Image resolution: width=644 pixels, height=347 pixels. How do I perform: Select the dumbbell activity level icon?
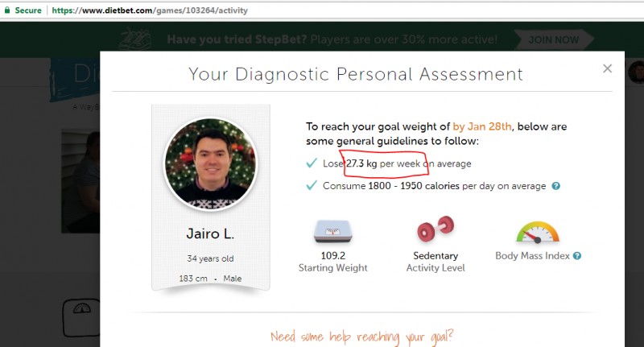[x=436, y=229]
